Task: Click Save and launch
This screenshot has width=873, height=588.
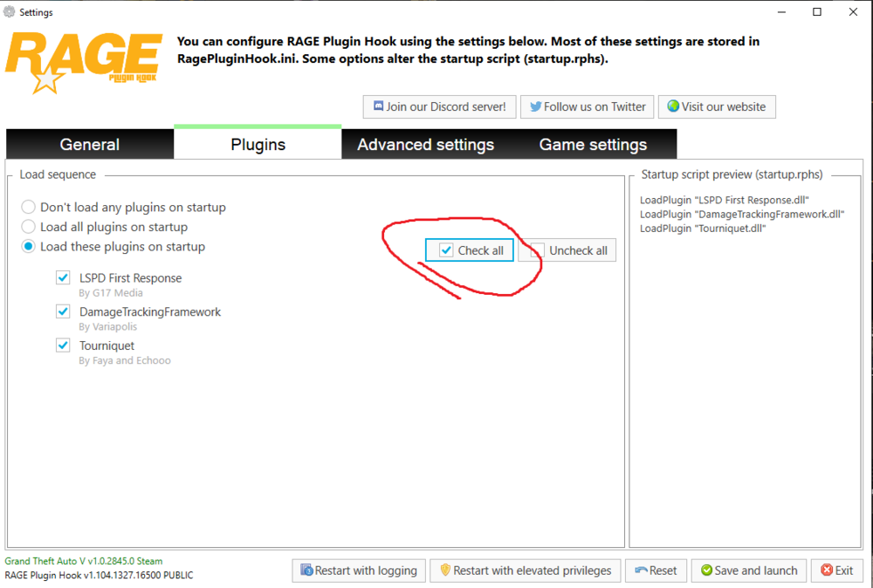Action: click(749, 571)
